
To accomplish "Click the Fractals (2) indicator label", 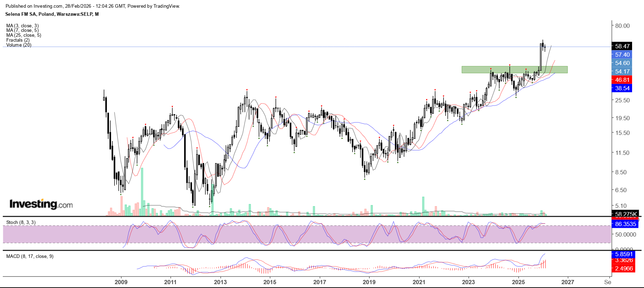I will [18, 40].
